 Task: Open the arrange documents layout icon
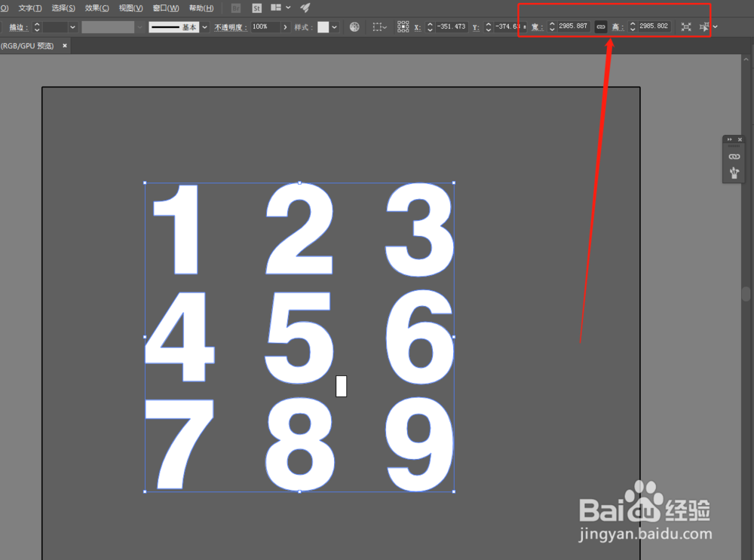click(x=275, y=8)
